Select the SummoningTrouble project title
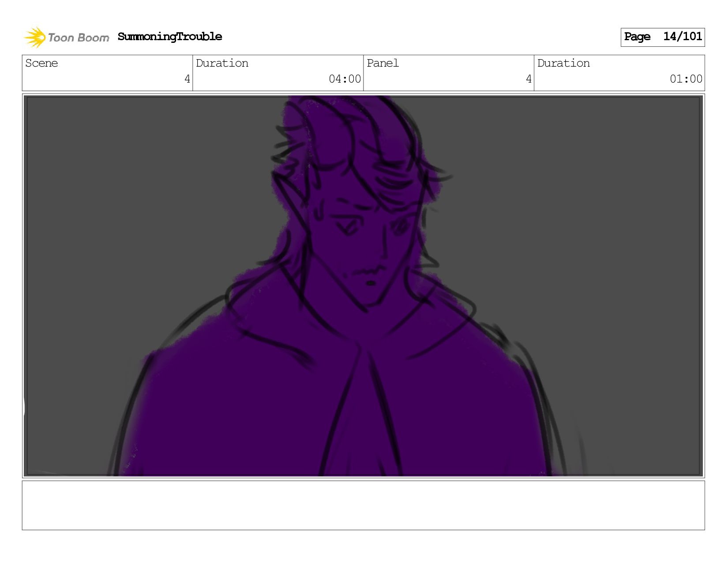728x563 pixels. (x=170, y=37)
